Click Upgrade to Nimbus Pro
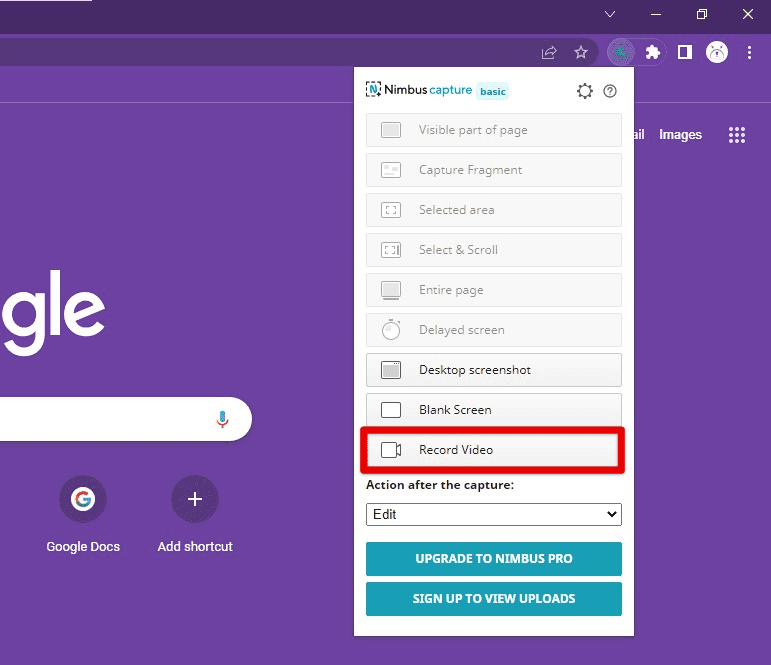The width and height of the screenshot is (771, 665). pos(494,559)
